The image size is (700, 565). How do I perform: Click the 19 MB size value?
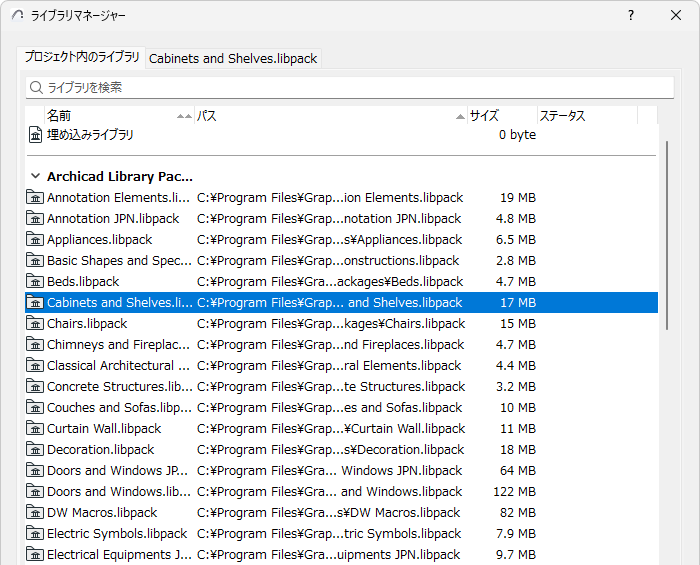click(x=518, y=197)
